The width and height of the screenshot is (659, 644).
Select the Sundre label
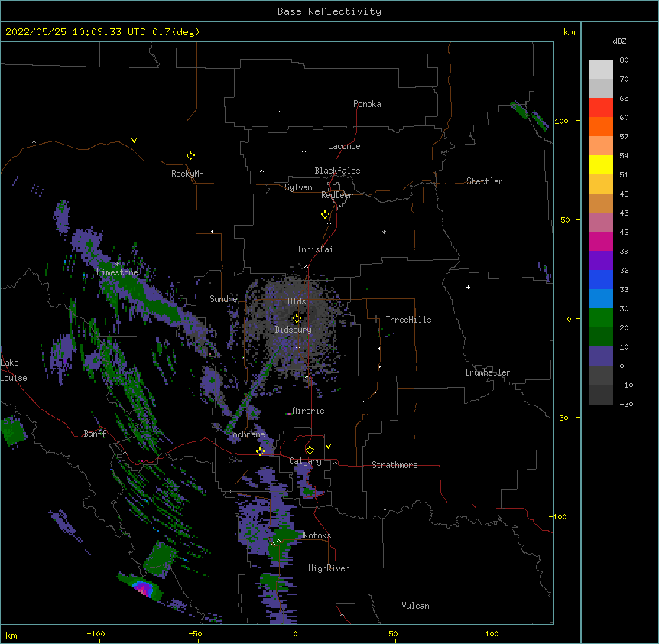pos(223,299)
